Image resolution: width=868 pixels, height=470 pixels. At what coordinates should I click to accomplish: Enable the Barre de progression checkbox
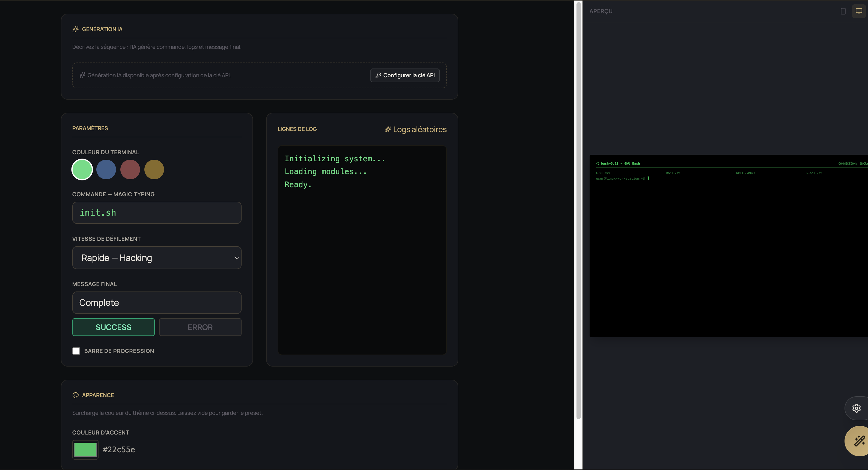click(x=76, y=351)
